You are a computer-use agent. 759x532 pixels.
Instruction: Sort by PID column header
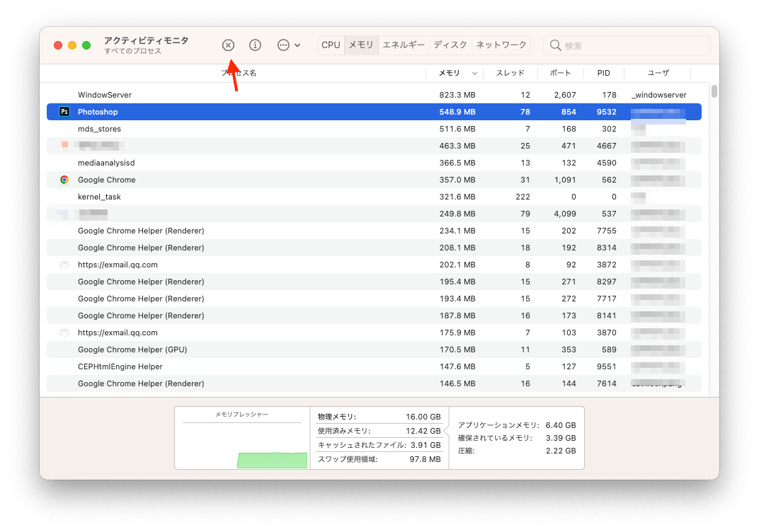coord(604,73)
